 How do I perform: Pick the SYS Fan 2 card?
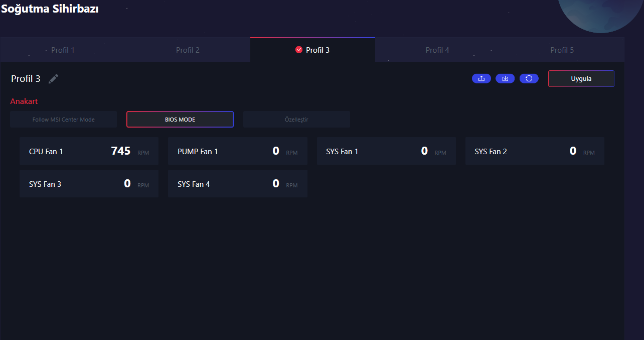pyautogui.click(x=535, y=151)
